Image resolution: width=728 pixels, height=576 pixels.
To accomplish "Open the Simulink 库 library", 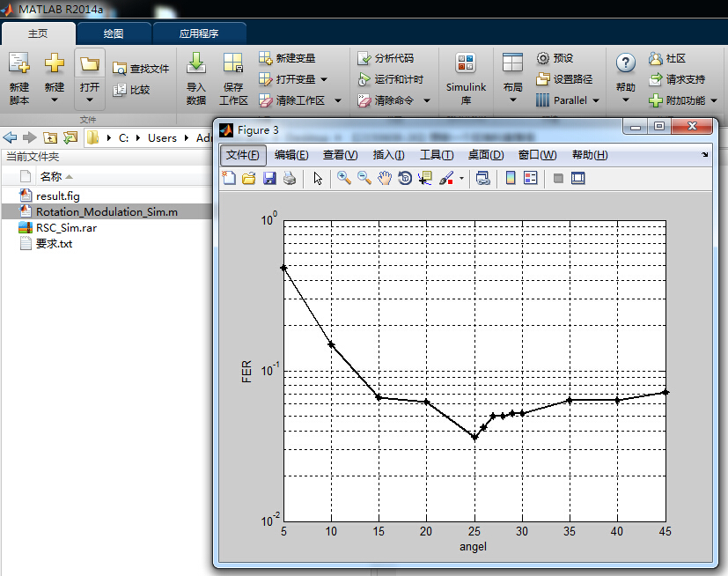I will (x=466, y=78).
